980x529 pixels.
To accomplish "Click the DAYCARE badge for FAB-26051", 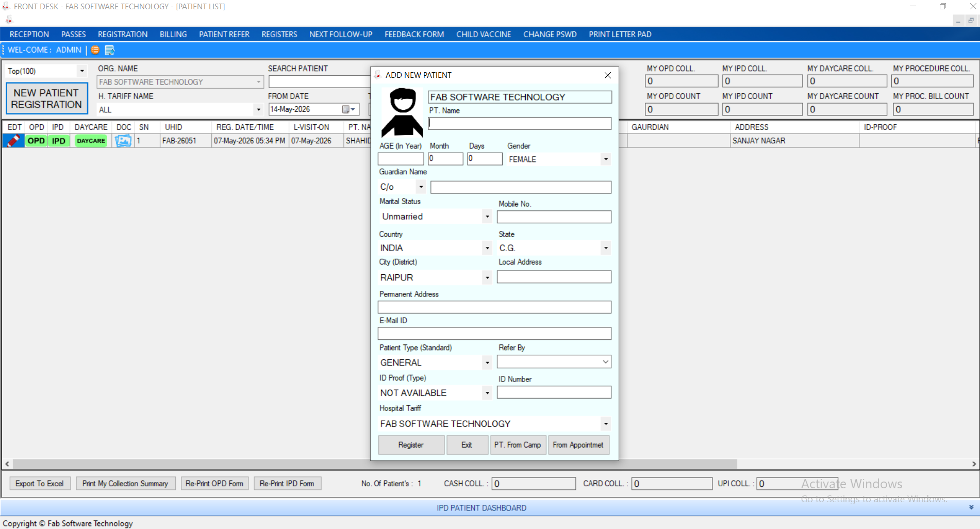I will click(91, 141).
